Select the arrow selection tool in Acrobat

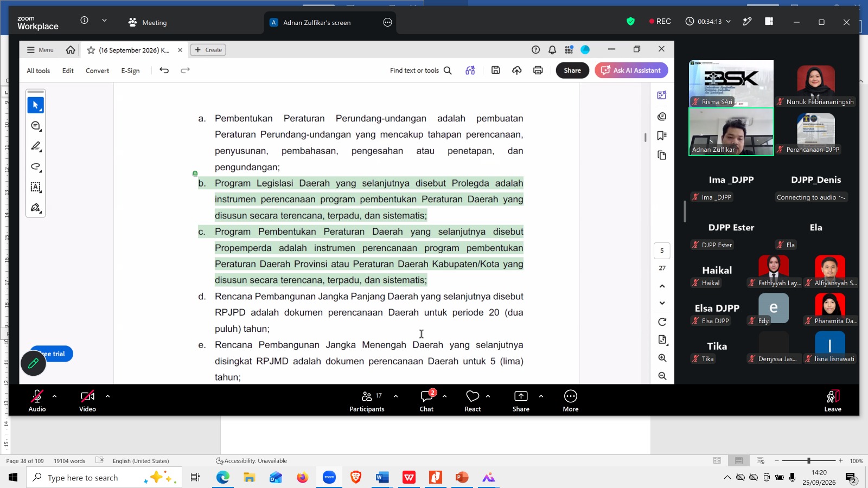coord(36,105)
